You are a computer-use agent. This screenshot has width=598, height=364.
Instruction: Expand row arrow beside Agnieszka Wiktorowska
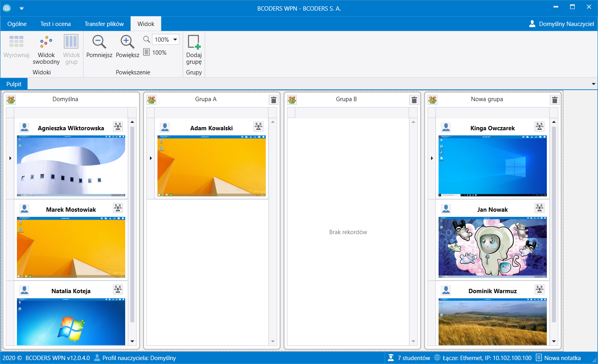coord(10,158)
